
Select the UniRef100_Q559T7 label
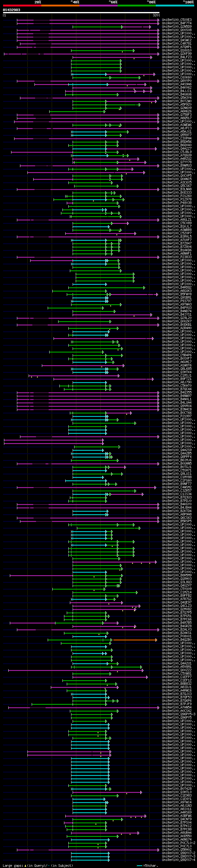click(x=177, y=135)
